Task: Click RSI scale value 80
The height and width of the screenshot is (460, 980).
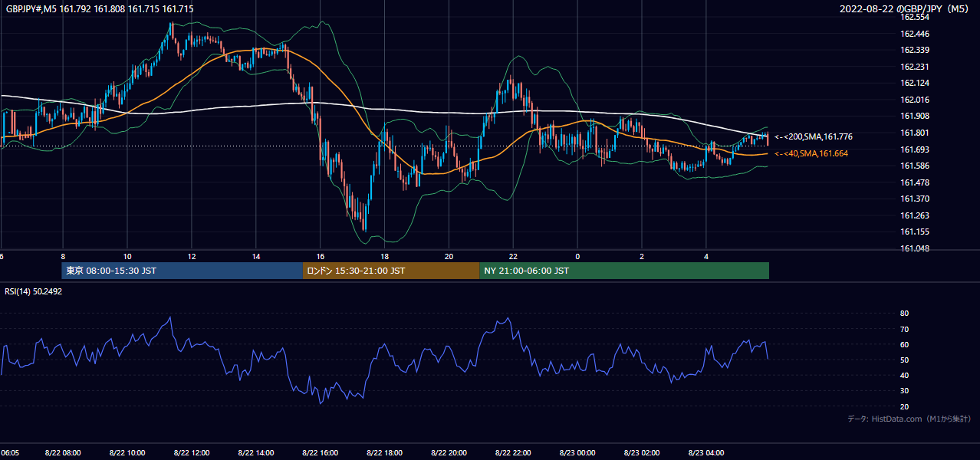Action: 905,314
